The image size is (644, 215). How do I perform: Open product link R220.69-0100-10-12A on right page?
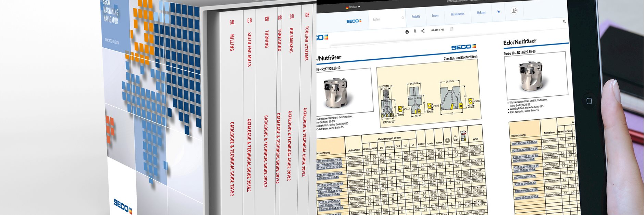point(527,198)
